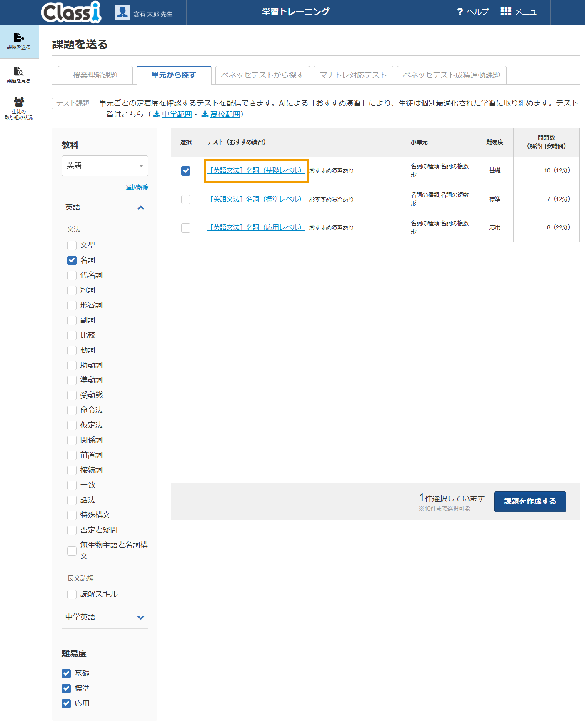Viewport: 585px width, 728px height.
Task: Uncheck the 応用 difficulty checkbox
Action: coord(66,703)
